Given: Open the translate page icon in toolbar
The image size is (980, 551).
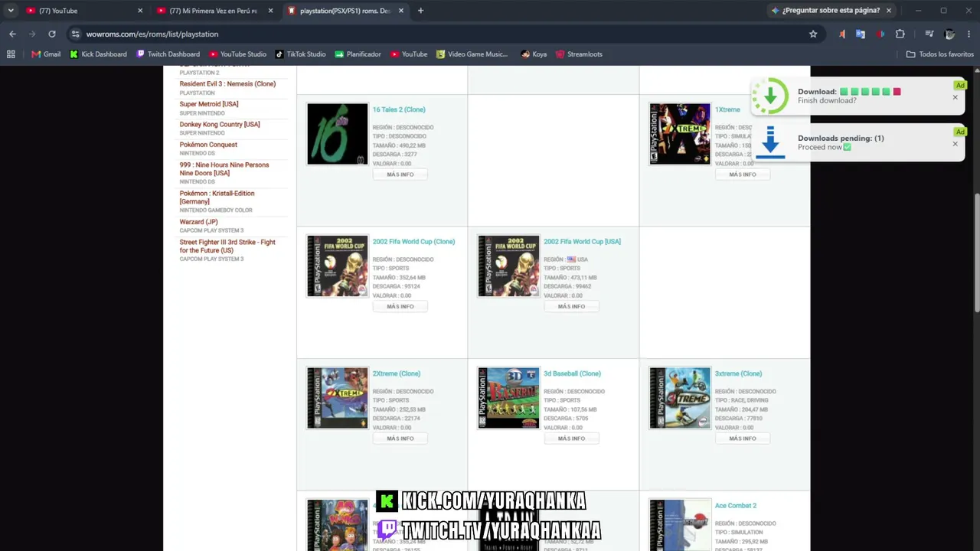Looking at the screenshot, I should pos(861,34).
